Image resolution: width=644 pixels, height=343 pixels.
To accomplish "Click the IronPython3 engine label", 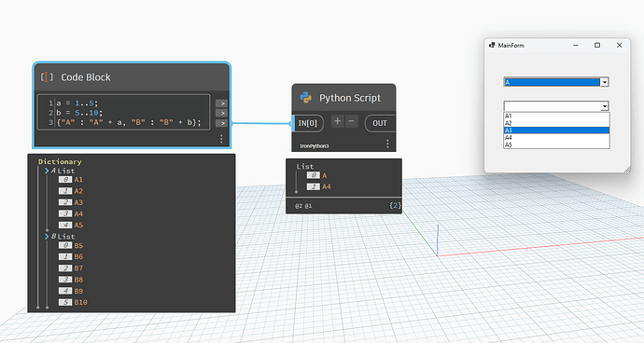I will [315, 146].
